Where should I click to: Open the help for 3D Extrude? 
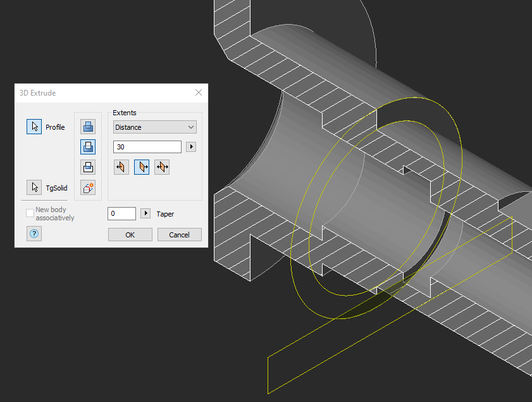pos(34,234)
